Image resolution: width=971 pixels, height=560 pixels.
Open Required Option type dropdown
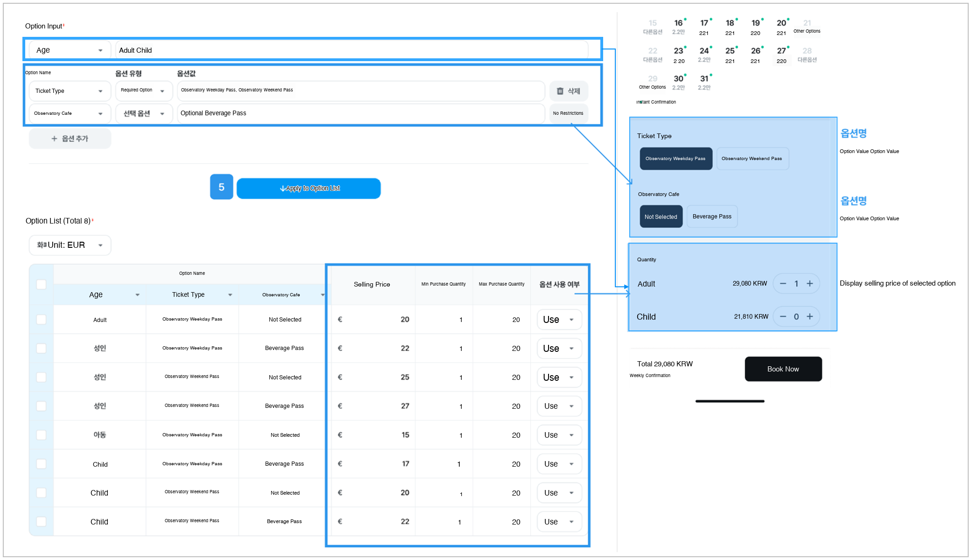click(144, 91)
